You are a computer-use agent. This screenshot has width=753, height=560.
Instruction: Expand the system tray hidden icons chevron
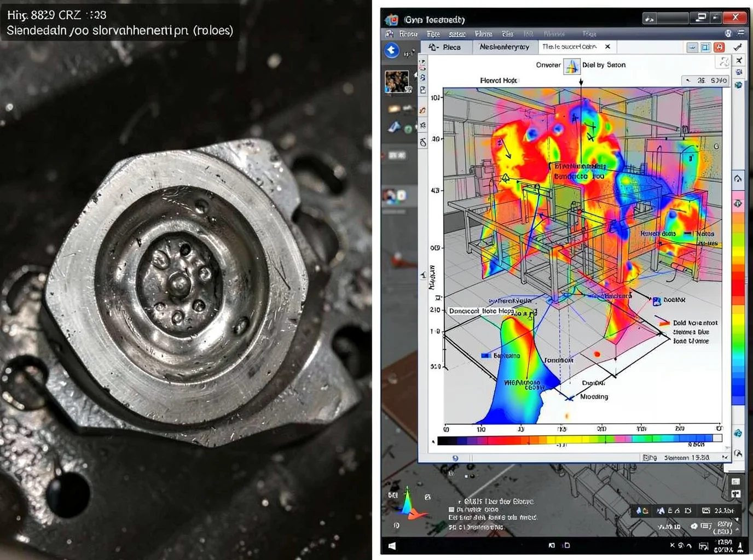[x=689, y=546]
